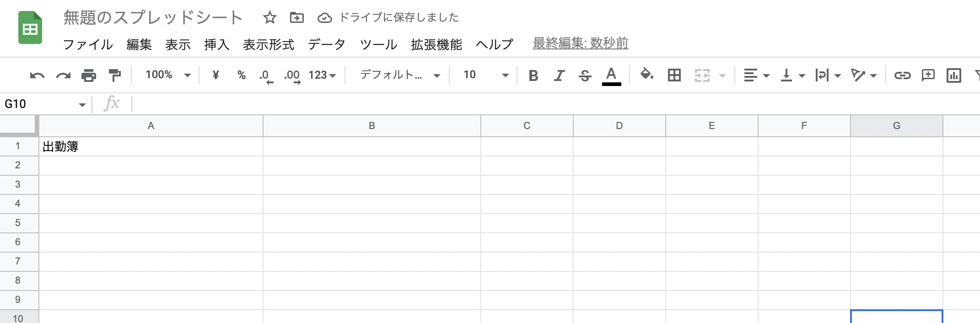980x323 pixels.
Task: Toggle italic formatting
Action: pyautogui.click(x=559, y=75)
